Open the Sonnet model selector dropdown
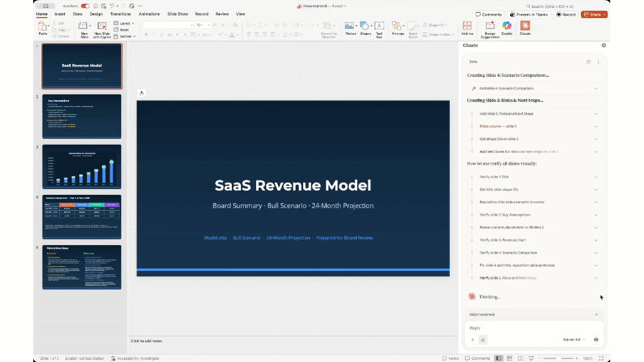Viewport: 644px width, 362px height. coord(573,339)
